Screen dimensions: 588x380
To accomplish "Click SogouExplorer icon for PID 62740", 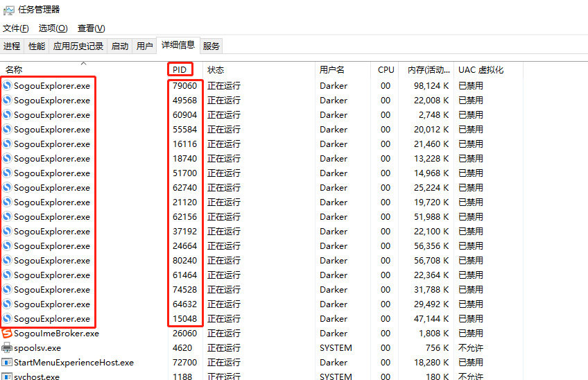I will coord(7,187).
